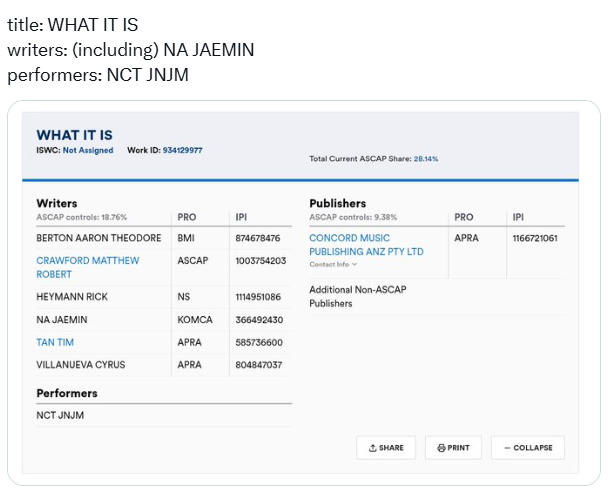This screenshot has height=503, width=609.
Task: Click the IPI number 585736600
Action: (259, 343)
